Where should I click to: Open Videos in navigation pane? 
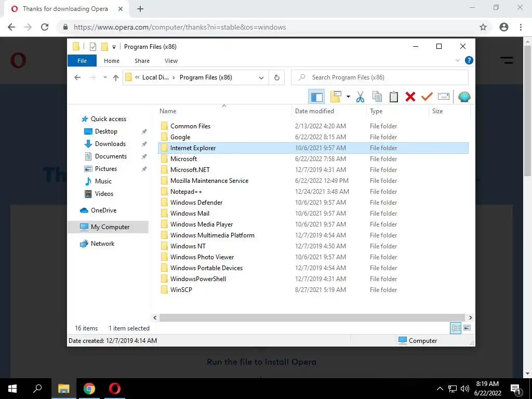(104, 194)
